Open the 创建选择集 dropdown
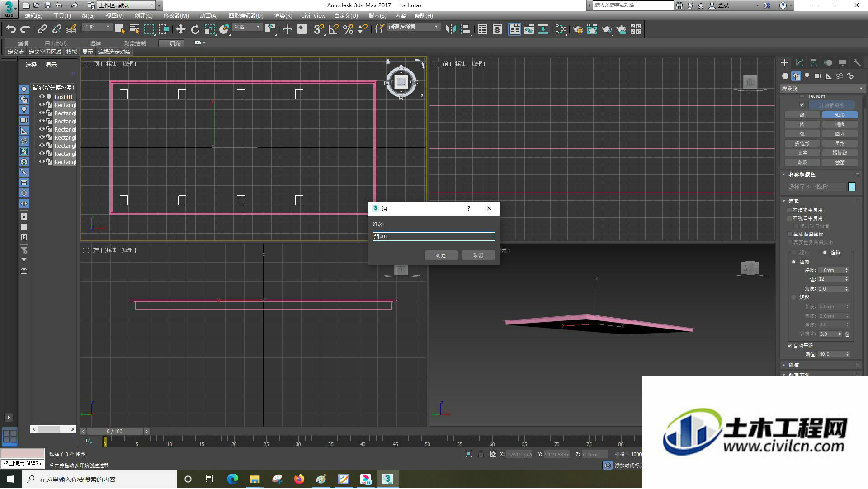This screenshot has height=489, width=868. pos(413,28)
